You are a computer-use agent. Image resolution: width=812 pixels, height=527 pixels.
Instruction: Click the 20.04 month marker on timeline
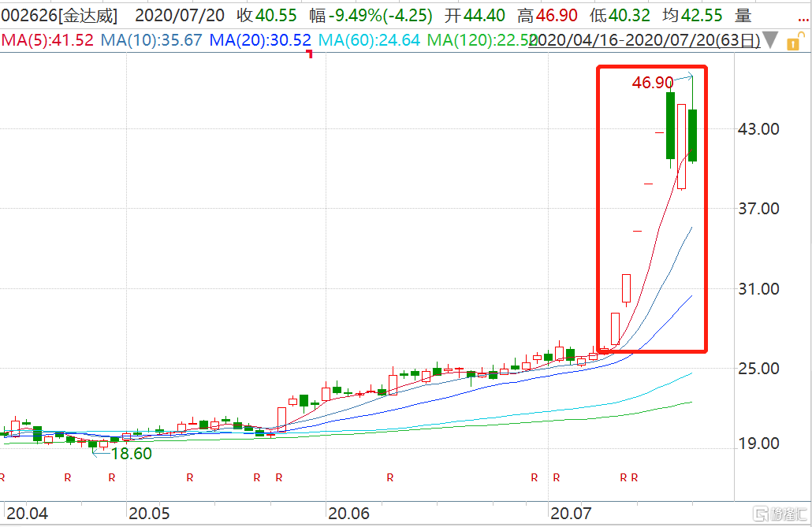(27, 514)
